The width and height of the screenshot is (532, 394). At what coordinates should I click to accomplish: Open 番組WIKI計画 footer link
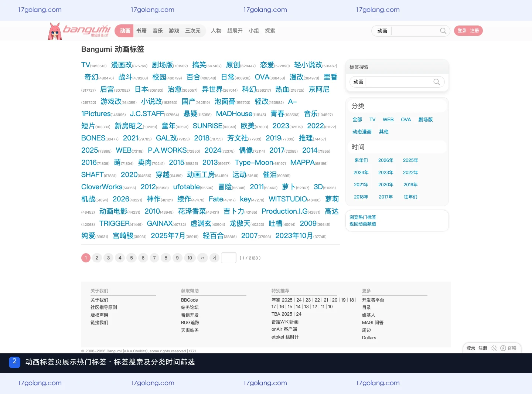click(x=285, y=322)
